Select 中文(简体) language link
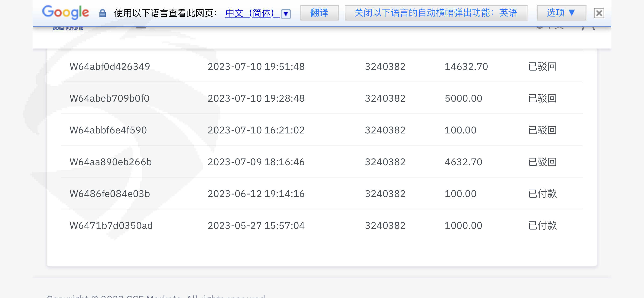 pos(252,13)
